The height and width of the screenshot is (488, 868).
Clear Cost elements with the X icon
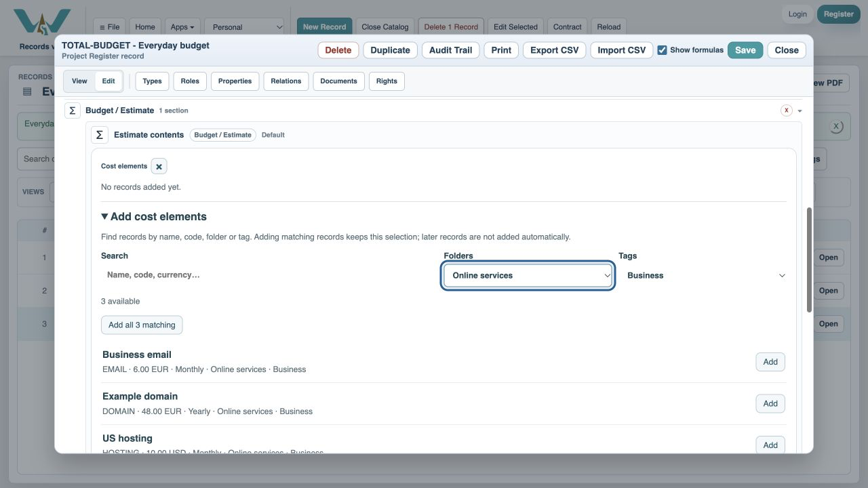pyautogui.click(x=159, y=166)
